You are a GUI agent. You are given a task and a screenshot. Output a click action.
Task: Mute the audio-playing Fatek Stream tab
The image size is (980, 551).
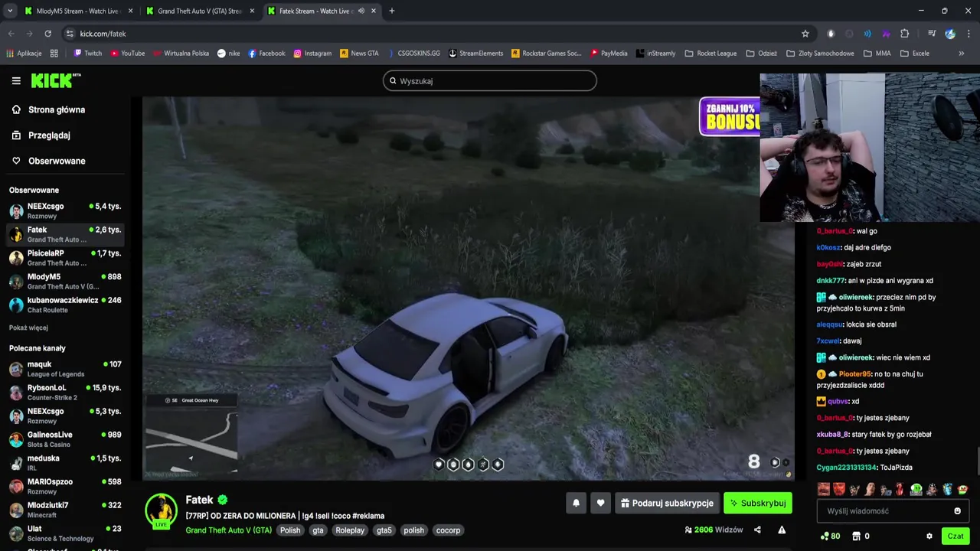361,11
